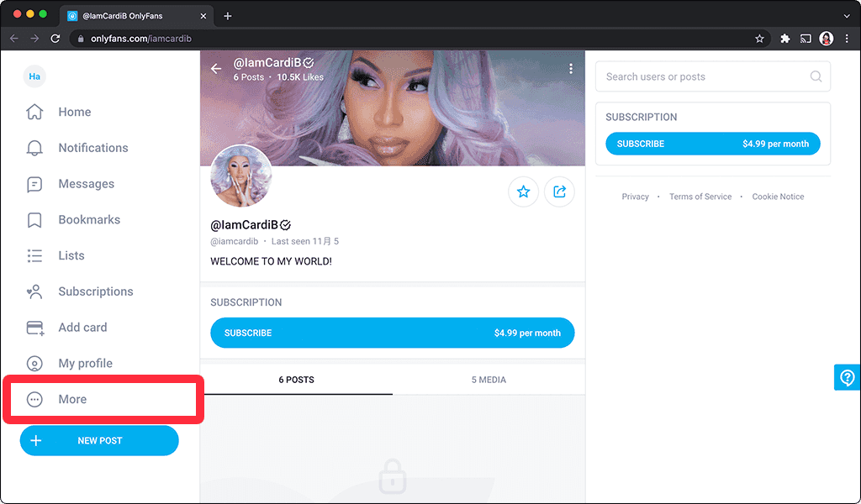Screen dimensions: 861x504
Task: Select the @IamCardiB OnlyFans browser tab
Action: coord(137,16)
